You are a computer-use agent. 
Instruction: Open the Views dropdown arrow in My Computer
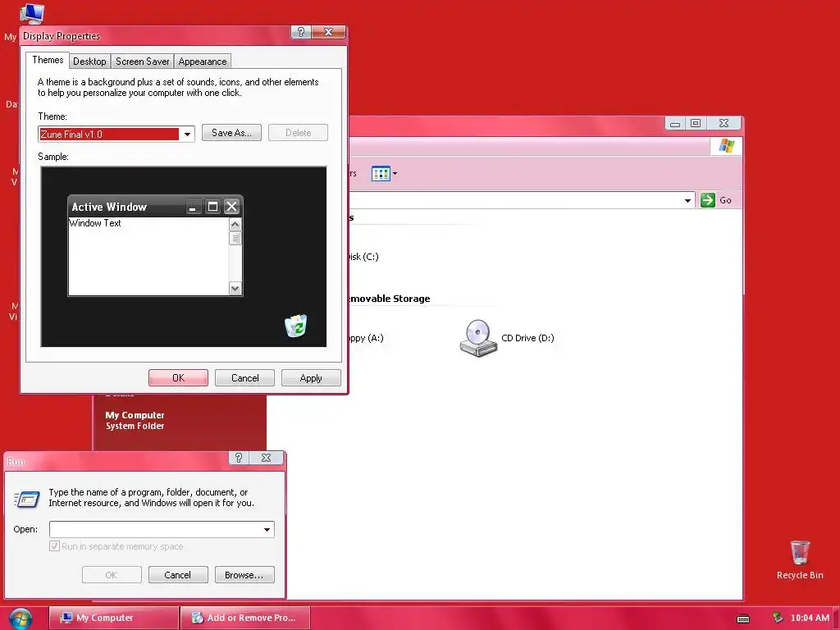coord(395,174)
